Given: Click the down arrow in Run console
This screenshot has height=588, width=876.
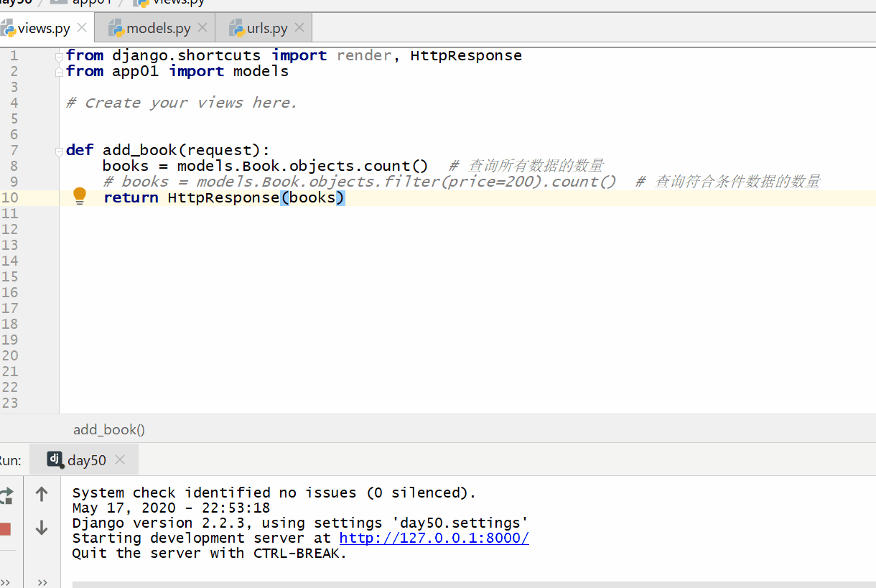Looking at the screenshot, I should click(42, 528).
